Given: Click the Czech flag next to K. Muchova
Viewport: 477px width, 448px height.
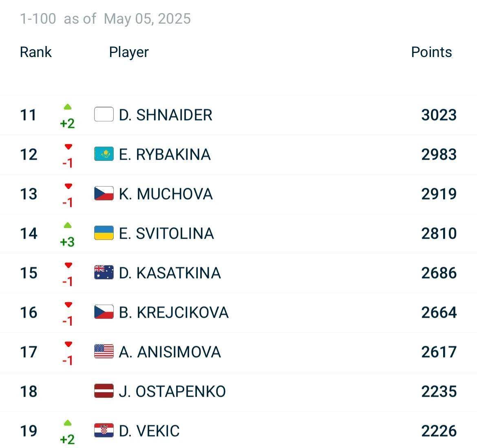Looking at the screenshot, I should click(104, 193).
